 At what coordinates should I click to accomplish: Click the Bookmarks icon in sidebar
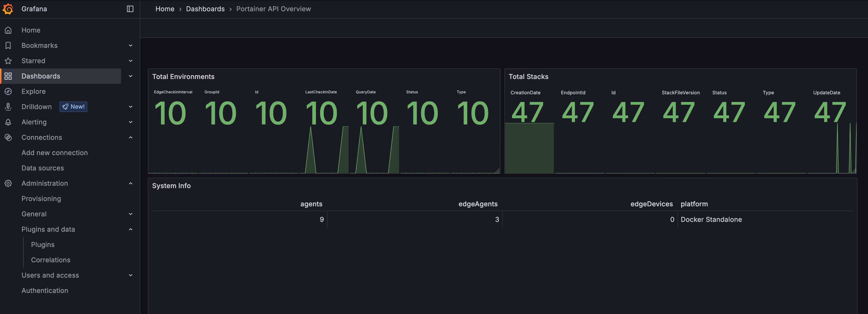[8, 45]
